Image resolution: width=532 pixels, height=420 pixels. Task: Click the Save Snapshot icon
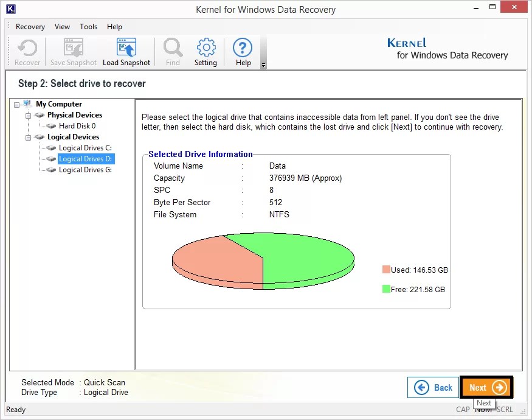coord(73,51)
